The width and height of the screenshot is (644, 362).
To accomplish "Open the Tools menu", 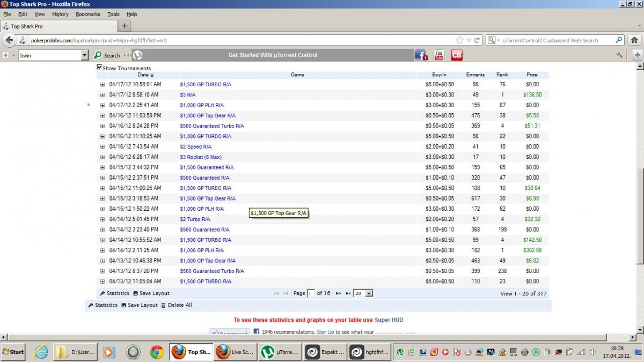I will click(x=113, y=14).
